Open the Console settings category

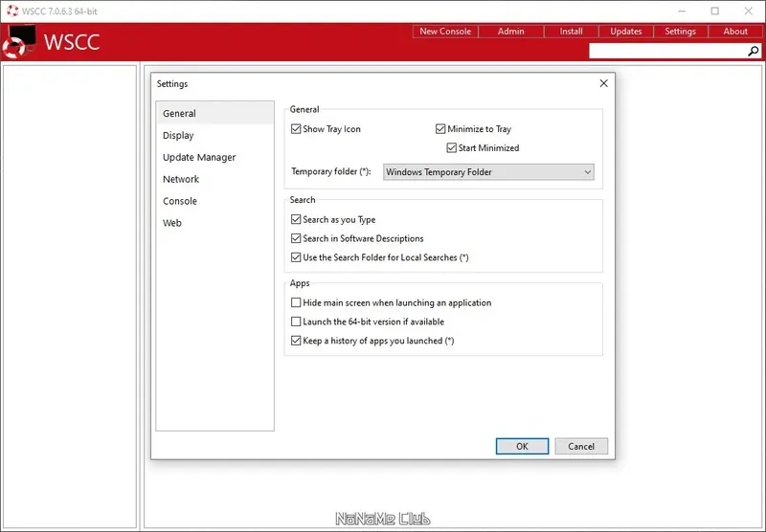pos(214,201)
